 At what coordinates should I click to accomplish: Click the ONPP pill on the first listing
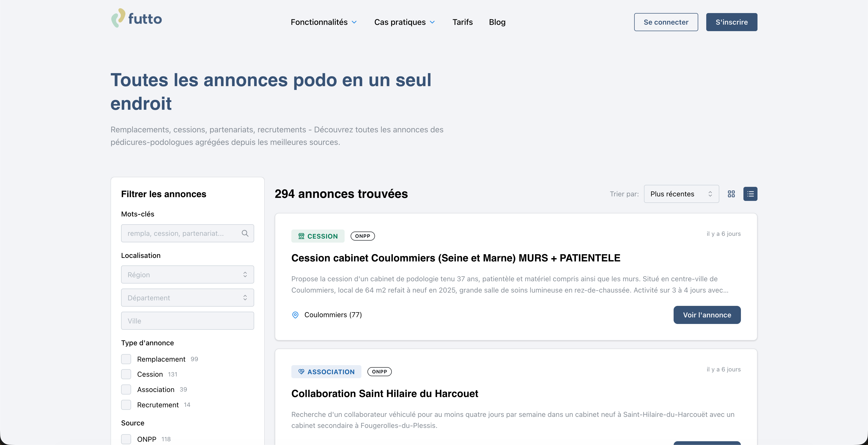click(x=363, y=236)
